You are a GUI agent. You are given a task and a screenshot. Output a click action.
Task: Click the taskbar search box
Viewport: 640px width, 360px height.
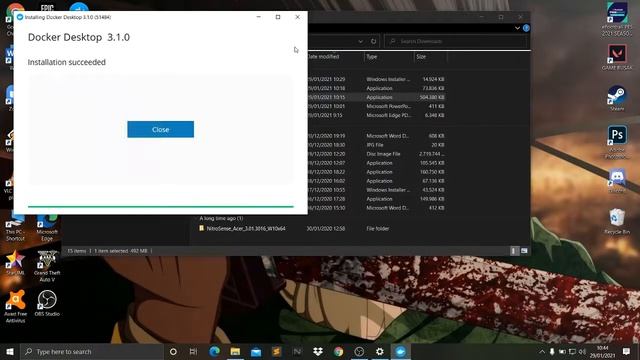coord(92,351)
